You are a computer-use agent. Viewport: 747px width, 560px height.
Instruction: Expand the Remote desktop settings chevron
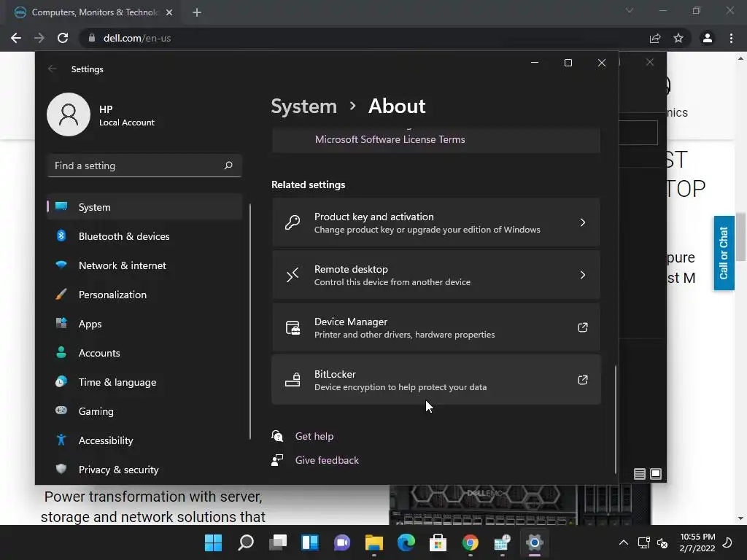tap(583, 275)
